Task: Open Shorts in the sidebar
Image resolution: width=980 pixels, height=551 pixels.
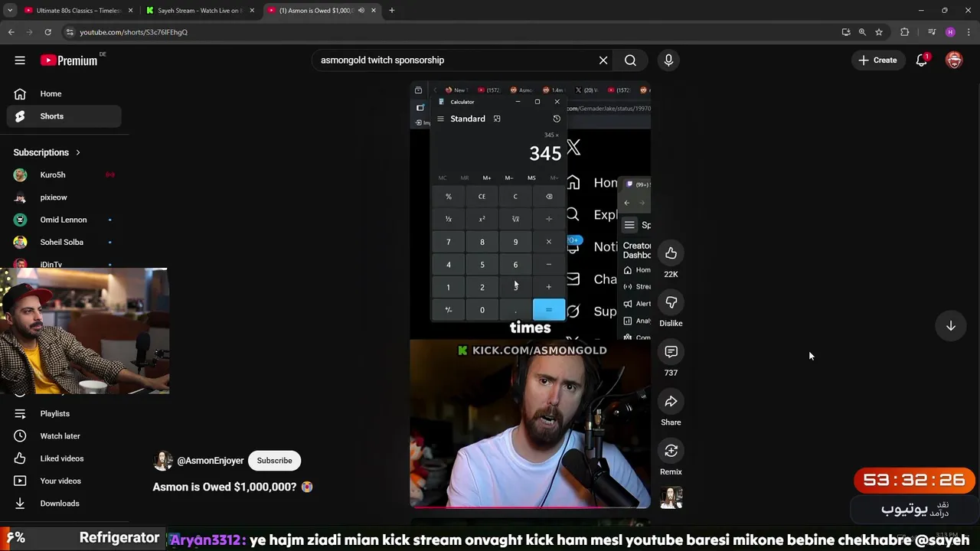Action: coord(64,116)
